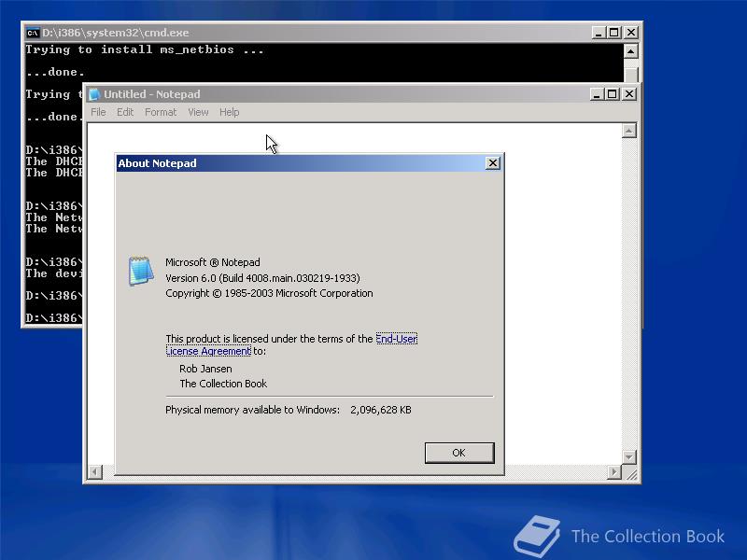Viewport: 747px width, 560px height.
Task: Click the Notepad icon in About dialog
Action: point(141,271)
